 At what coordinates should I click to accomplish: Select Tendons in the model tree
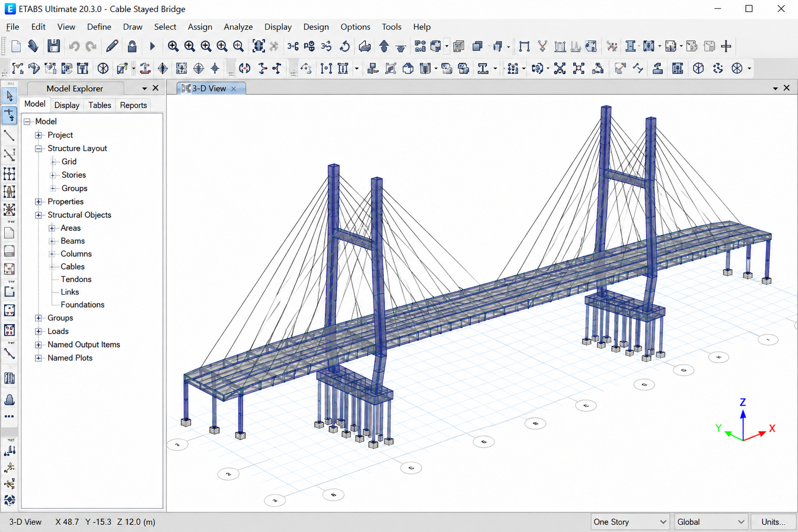76,280
